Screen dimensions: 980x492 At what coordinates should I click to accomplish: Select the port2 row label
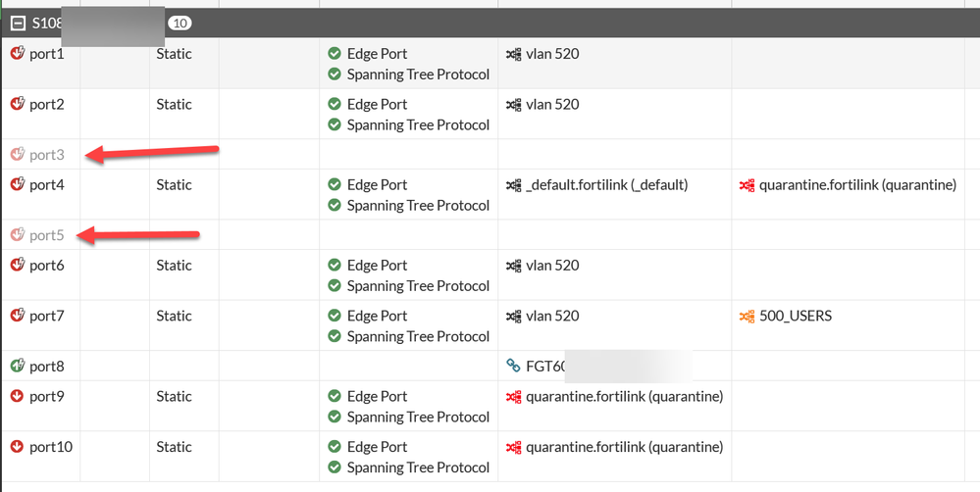(x=46, y=105)
